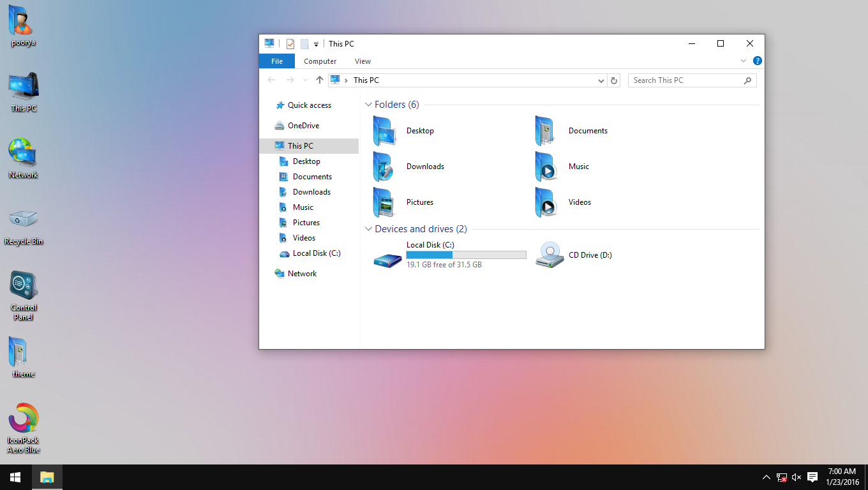
Task: Click the muted speaker tray icon
Action: [x=796, y=477]
